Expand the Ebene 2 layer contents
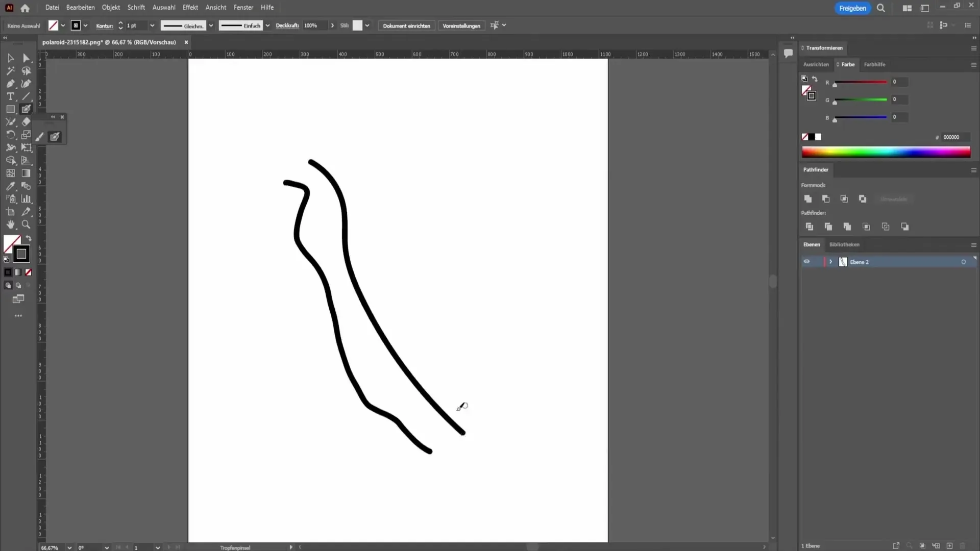Image resolution: width=980 pixels, height=551 pixels. point(830,262)
